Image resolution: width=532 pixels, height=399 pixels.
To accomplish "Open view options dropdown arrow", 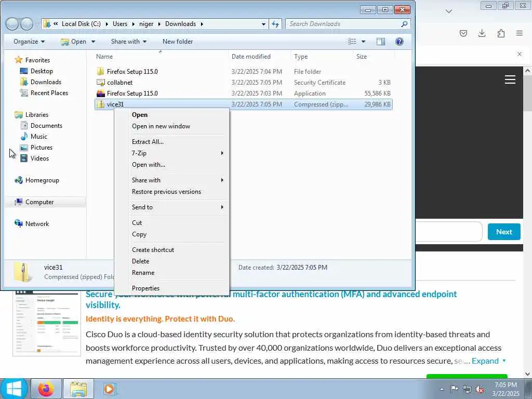I will [363, 42].
